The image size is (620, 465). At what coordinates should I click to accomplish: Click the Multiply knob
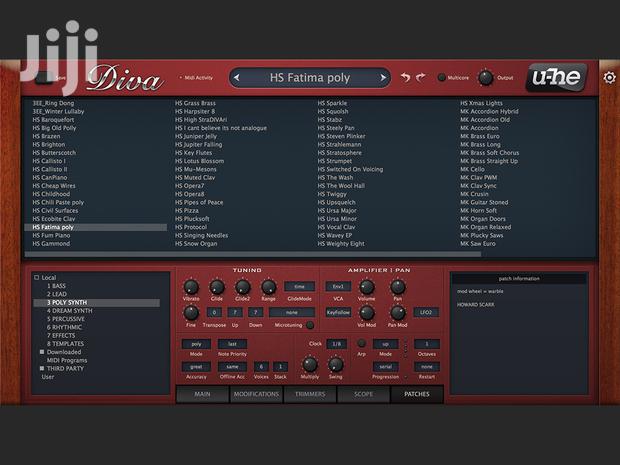coord(310,365)
